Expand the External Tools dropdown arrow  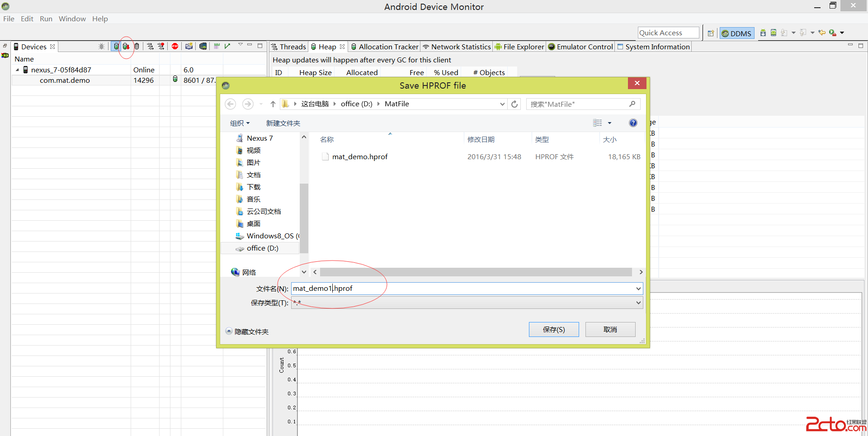[842, 33]
